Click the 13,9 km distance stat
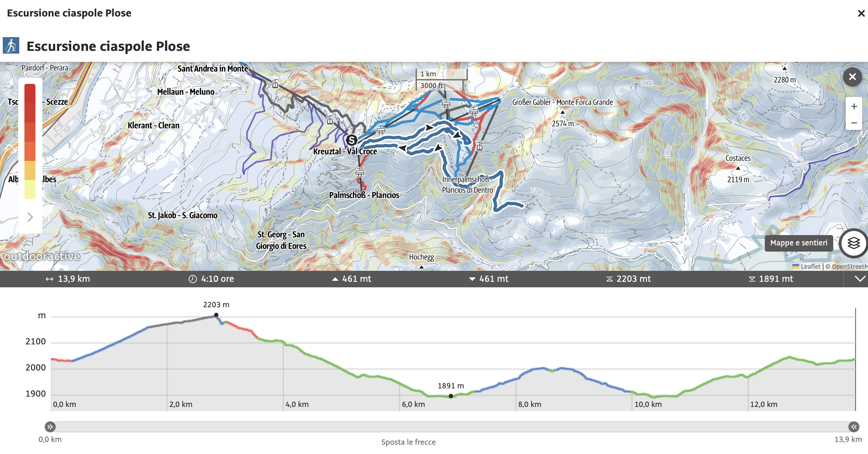 point(68,279)
